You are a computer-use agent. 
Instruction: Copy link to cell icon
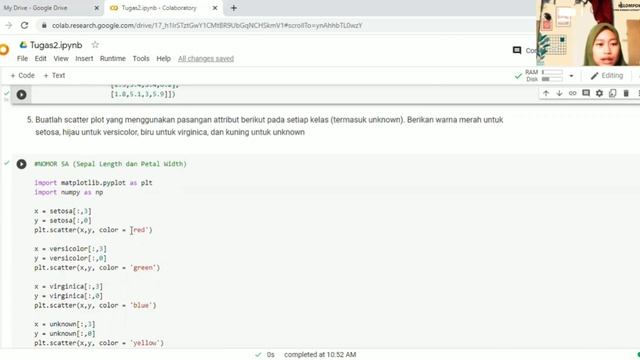coord(573,93)
